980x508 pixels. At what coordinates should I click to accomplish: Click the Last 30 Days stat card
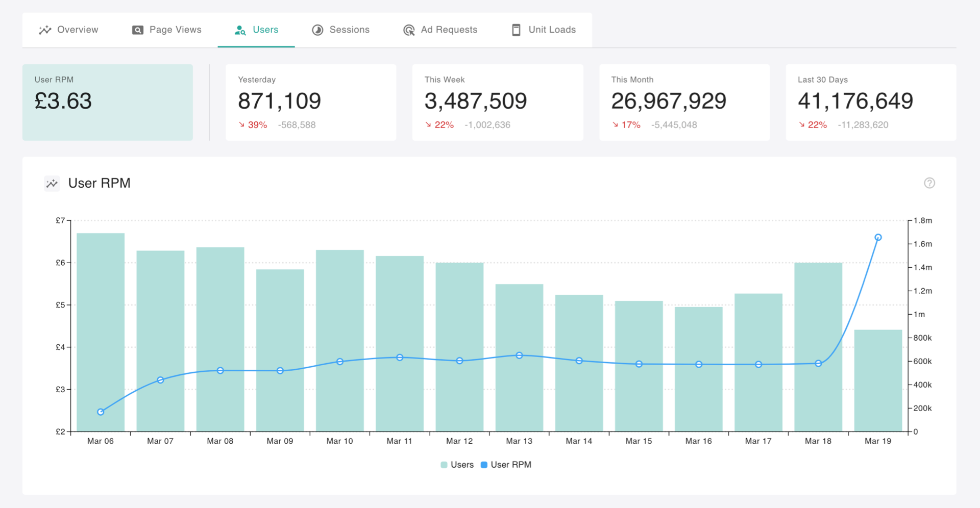pyautogui.click(x=871, y=102)
